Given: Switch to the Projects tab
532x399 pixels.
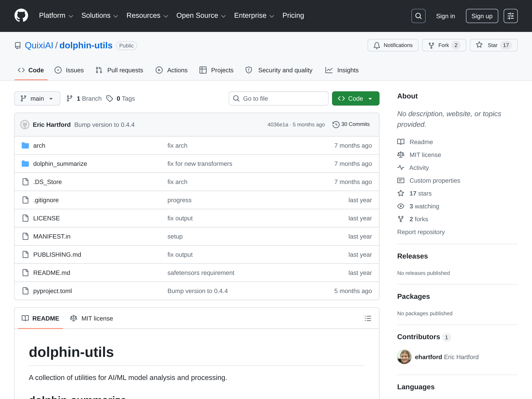Looking at the screenshot, I should click(x=216, y=70).
